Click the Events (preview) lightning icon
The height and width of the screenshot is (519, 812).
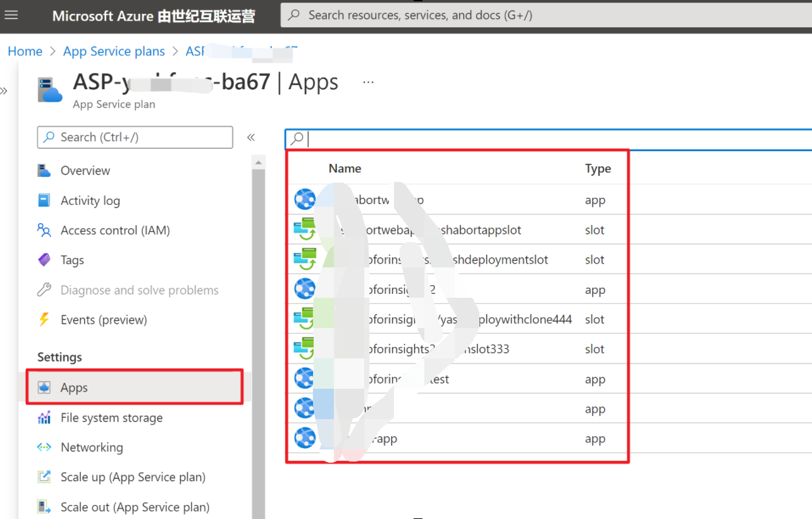44,320
